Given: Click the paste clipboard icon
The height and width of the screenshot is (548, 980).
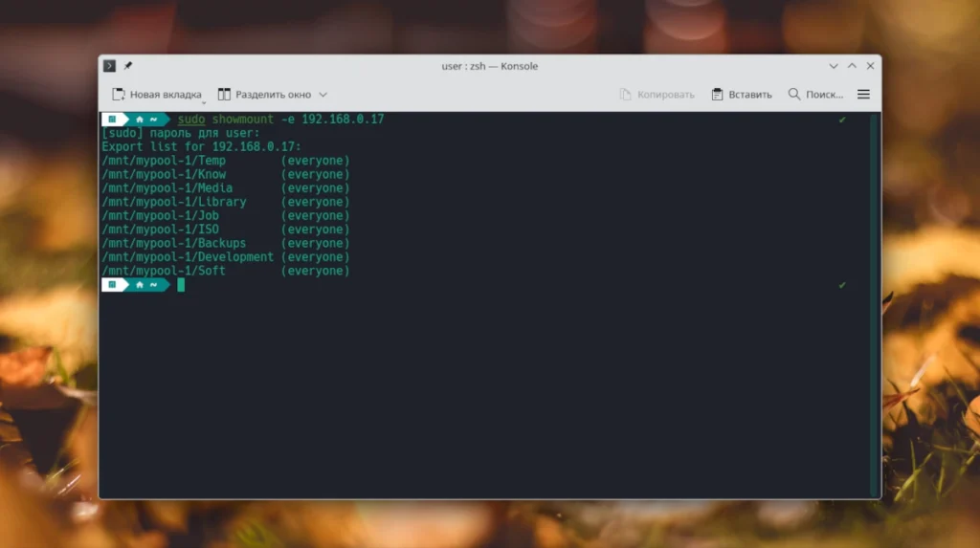Looking at the screenshot, I should [x=717, y=95].
